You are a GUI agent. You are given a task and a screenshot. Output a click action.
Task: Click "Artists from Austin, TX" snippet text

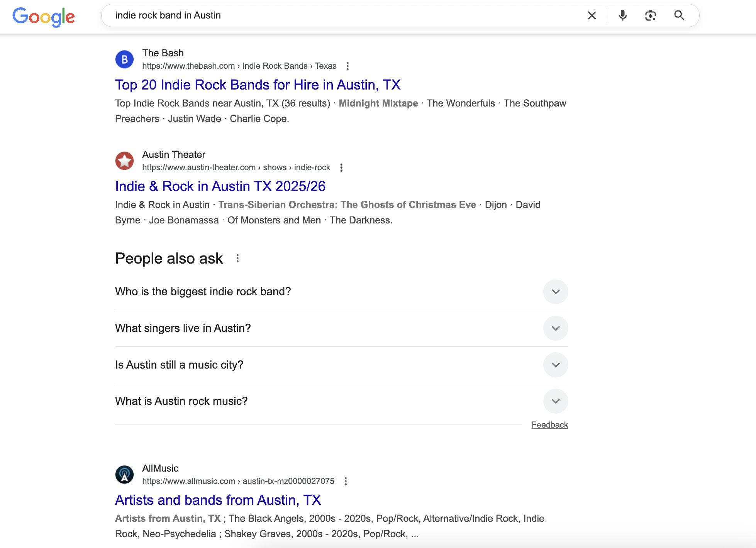(x=168, y=519)
